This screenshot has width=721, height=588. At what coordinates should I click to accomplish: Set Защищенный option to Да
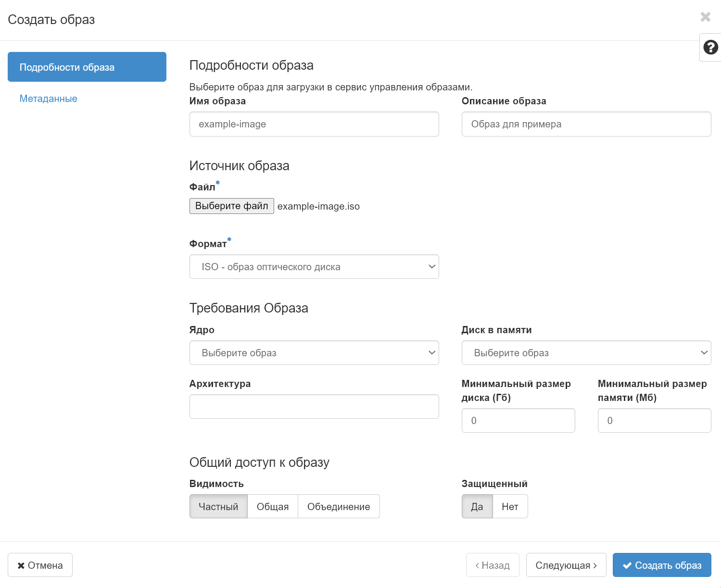(x=477, y=506)
